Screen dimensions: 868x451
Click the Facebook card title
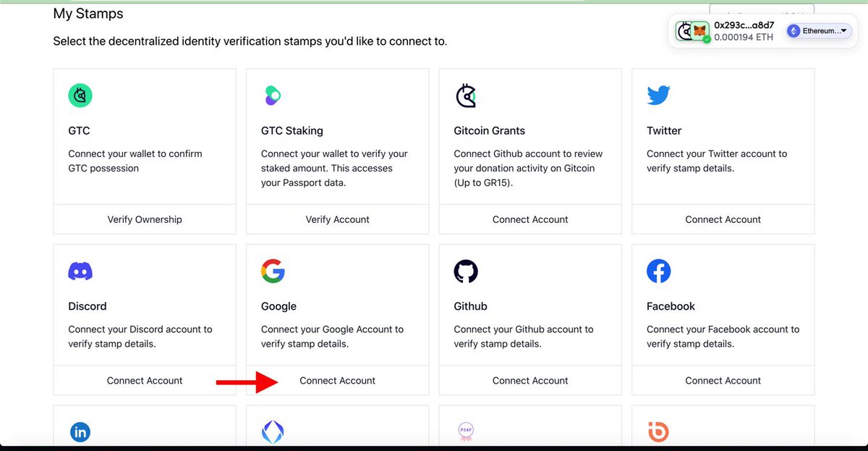coord(671,306)
